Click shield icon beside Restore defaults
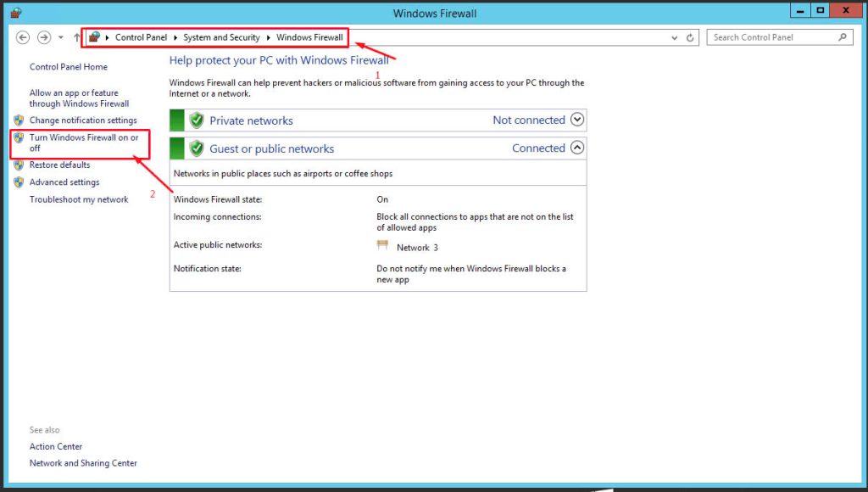Viewport: 868px width, 492px height. pos(19,165)
